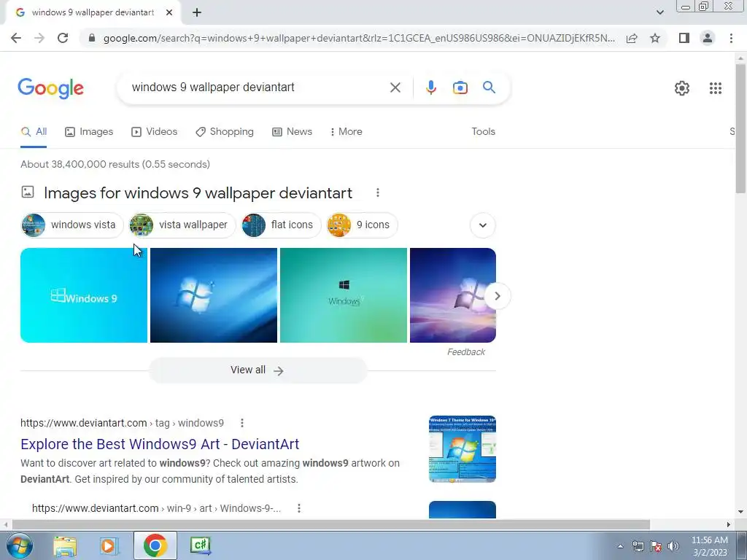The height and width of the screenshot is (560, 747).
Task: Close the windows 9 wallpaper deviantart tab
Action: 169,13
